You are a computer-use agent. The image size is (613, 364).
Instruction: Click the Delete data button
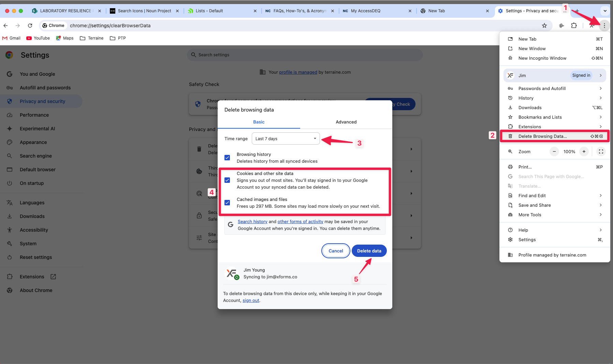click(369, 251)
